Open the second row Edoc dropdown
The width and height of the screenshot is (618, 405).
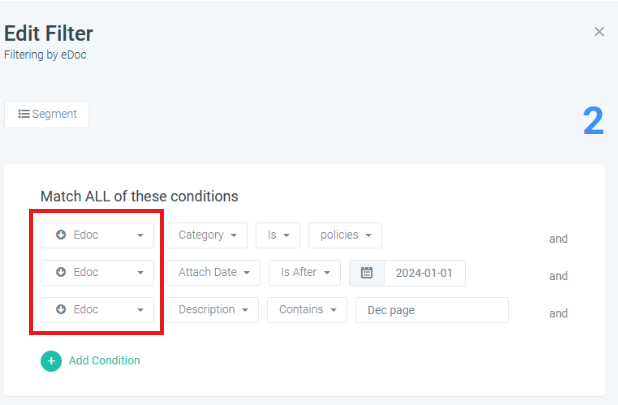pyautogui.click(x=97, y=273)
